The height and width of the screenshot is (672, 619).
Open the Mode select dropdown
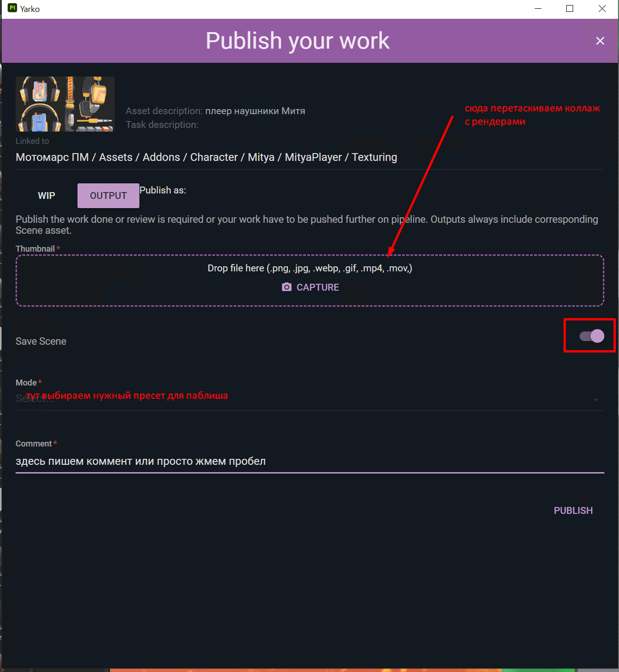point(309,399)
